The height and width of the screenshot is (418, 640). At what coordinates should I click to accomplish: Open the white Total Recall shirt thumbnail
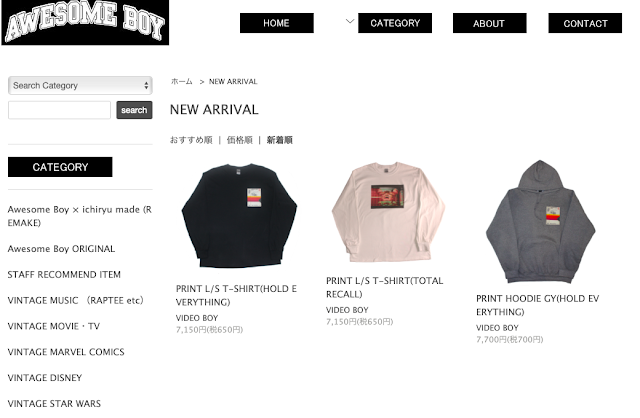pyautogui.click(x=388, y=211)
